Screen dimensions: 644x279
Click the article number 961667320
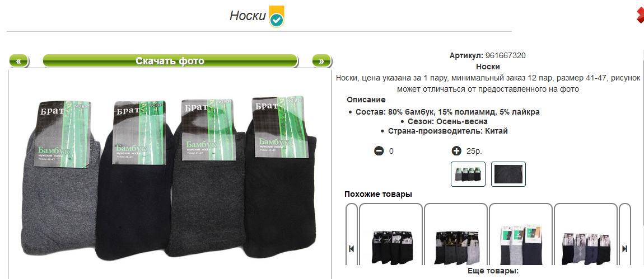(x=506, y=56)
